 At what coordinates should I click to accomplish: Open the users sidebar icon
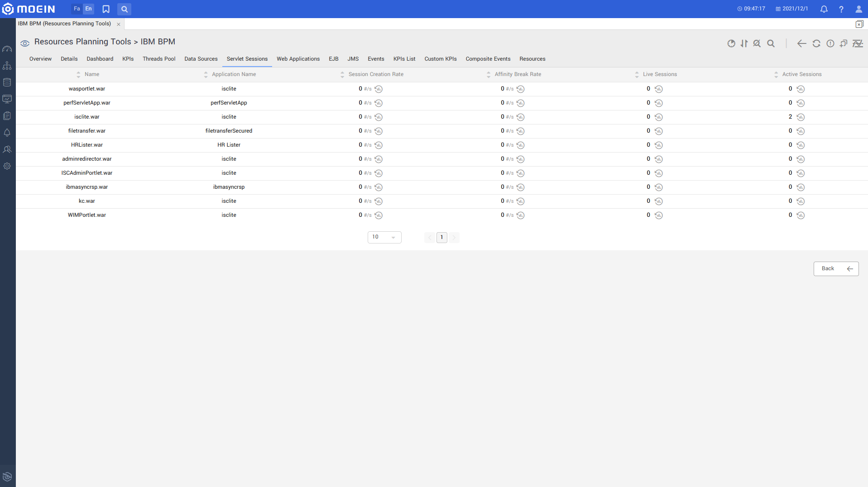point(7,149)
